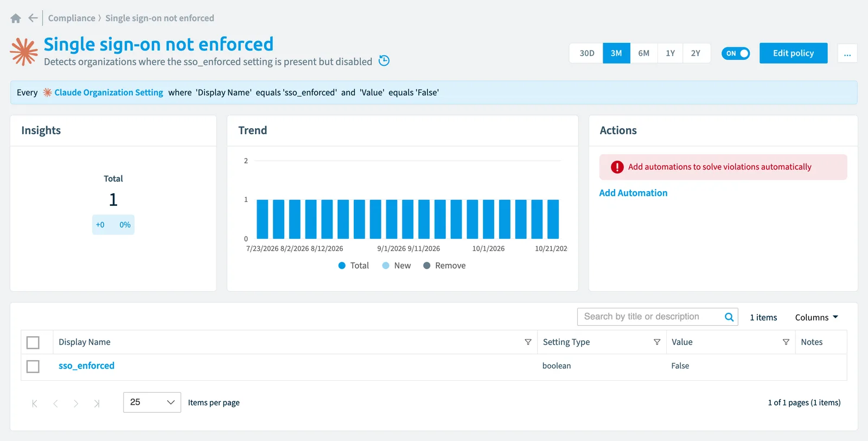Click the 'False' value cell

[680, 366]
